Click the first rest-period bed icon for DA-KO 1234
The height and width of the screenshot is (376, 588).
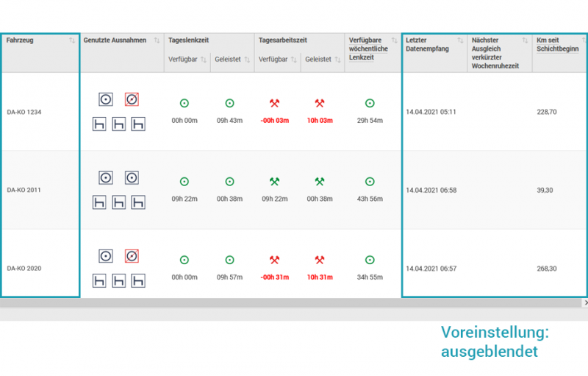[x=99, y=124]
